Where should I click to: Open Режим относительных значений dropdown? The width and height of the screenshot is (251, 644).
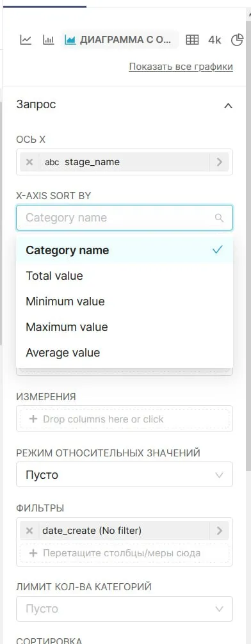(x=124, y=475)
